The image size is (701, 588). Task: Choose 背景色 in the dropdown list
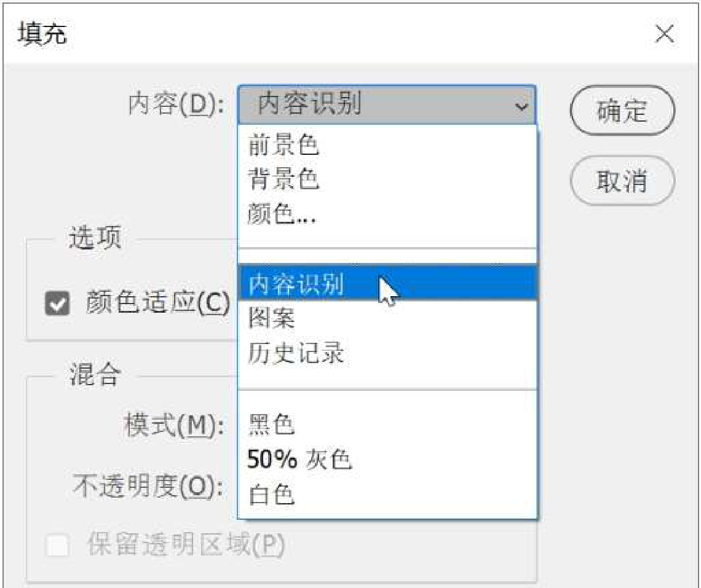(x=284, y=179)
